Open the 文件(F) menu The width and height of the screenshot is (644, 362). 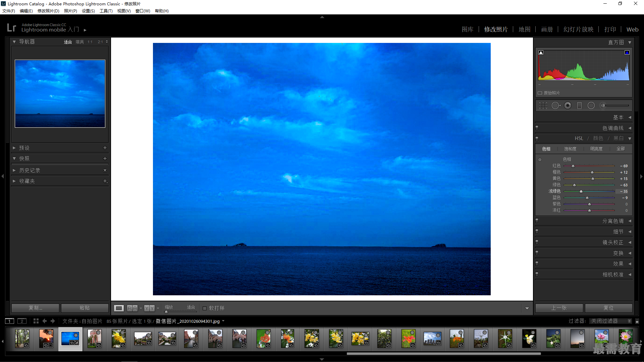tap(9, 11)
